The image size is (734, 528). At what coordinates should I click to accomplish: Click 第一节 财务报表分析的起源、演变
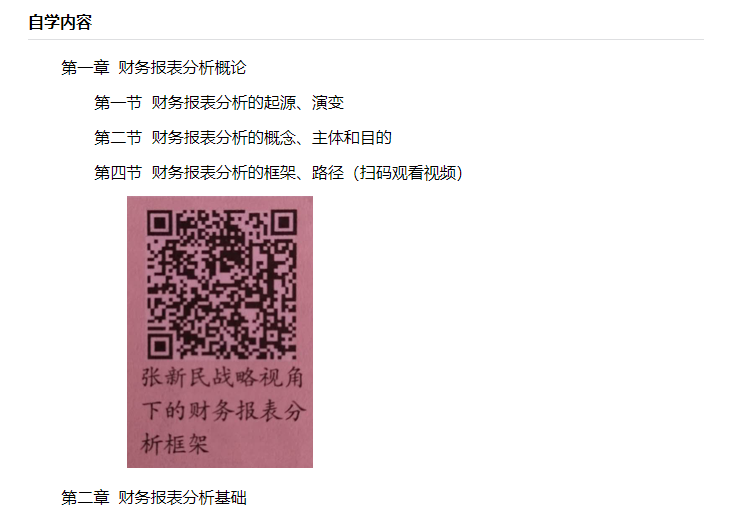tap(219, 103)
